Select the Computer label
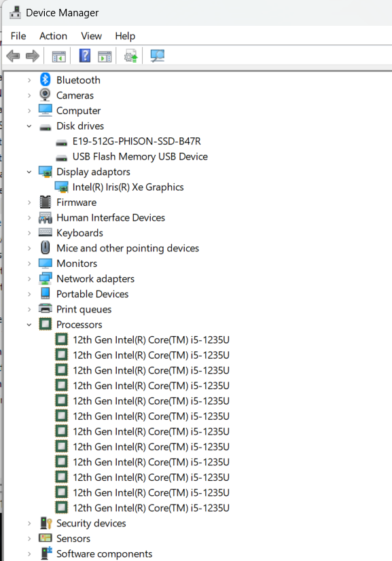 point(78,111)
